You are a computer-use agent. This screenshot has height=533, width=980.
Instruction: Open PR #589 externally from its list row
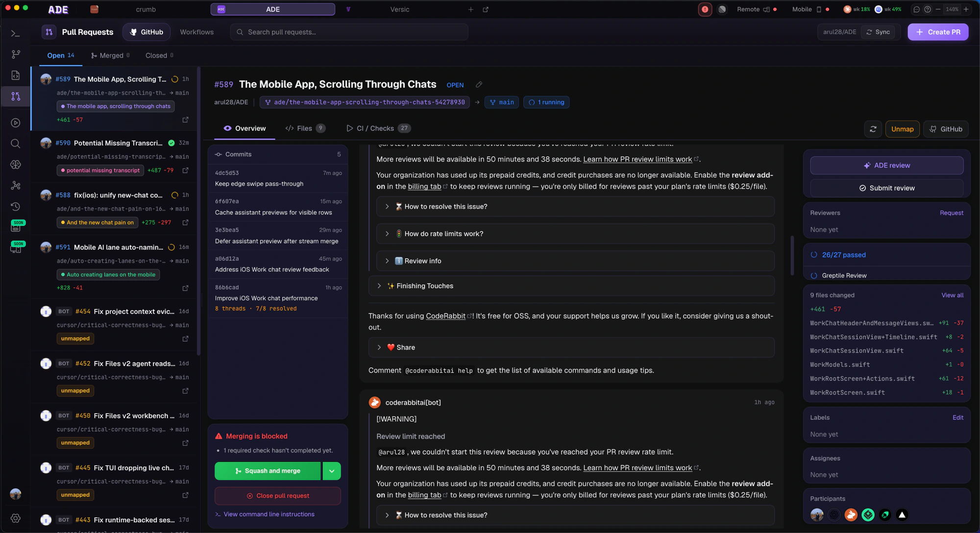[x=185, y=120]
